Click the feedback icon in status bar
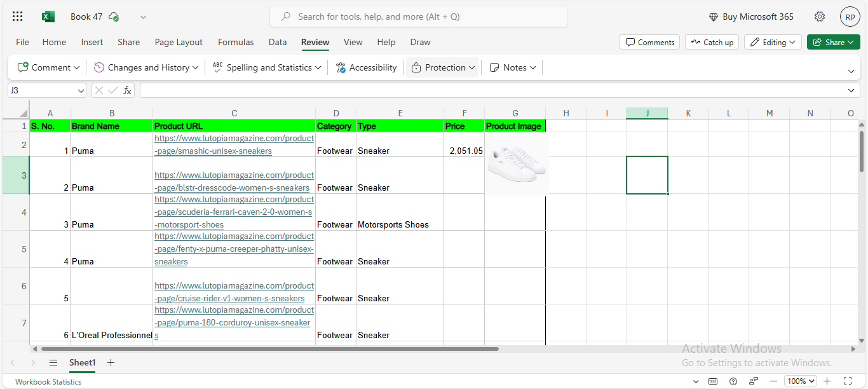 [754, 381]
